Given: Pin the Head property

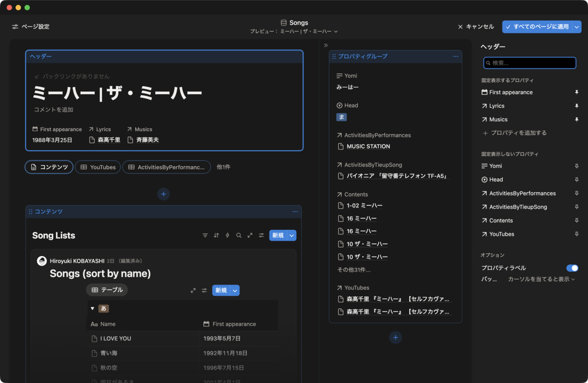Looking at the screenshot, I should point(576,180).
